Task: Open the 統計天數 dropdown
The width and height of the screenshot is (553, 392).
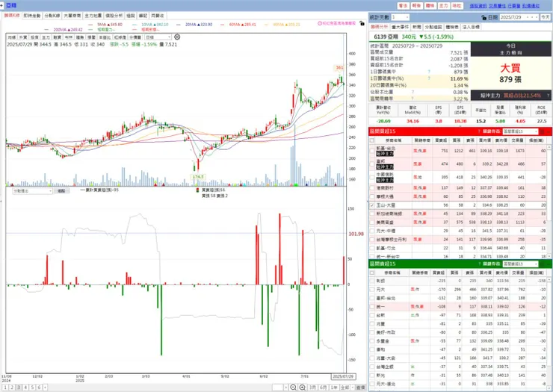Action: [x=400, y=17]
